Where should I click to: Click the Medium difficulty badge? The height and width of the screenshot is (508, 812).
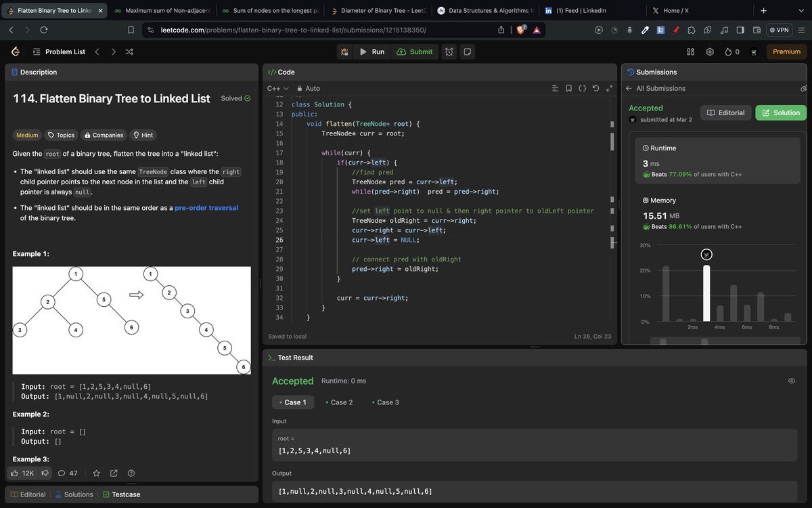27,135
